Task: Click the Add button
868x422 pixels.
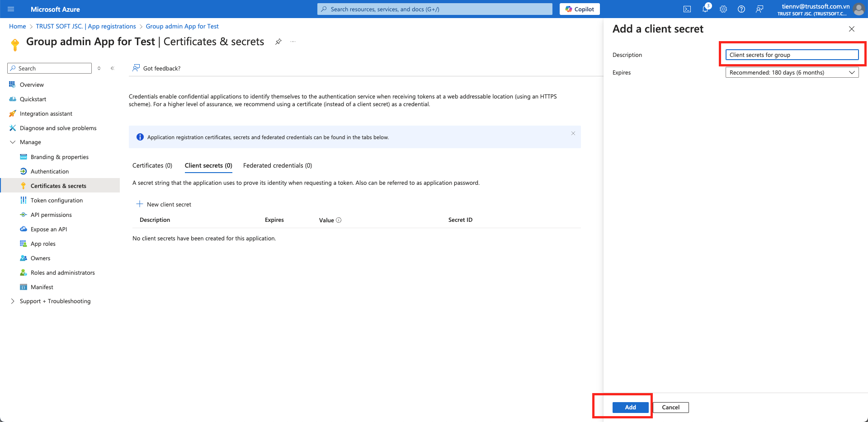Action: click(x=631, y=407)
